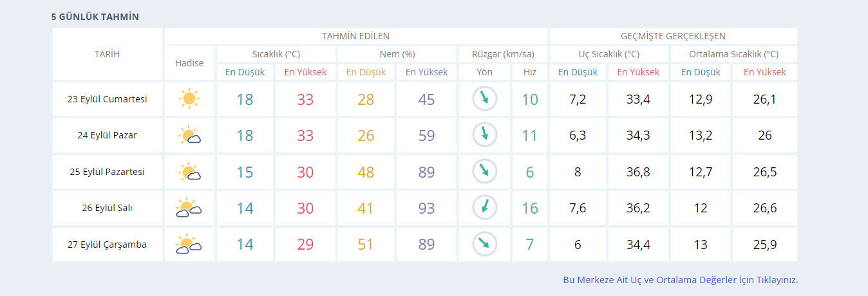Click the weather icon for 25 Eylül Pazartesi

coord(189,172)
